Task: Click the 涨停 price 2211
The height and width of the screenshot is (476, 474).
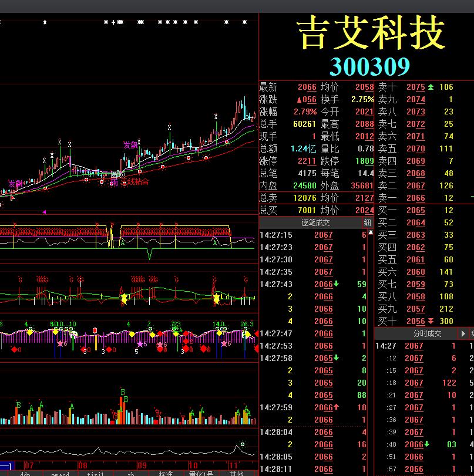Action: point(307,161)
